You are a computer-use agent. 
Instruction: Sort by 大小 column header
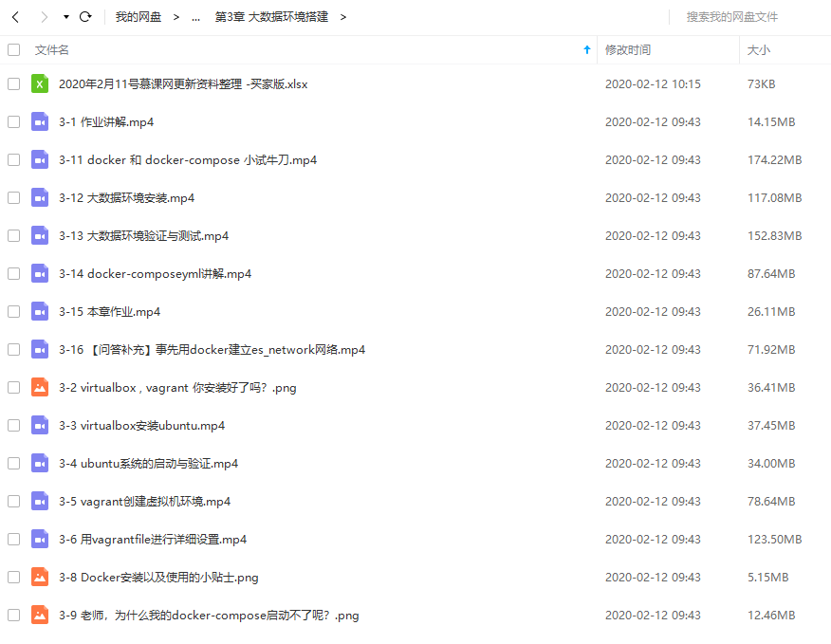click(758, 50)
